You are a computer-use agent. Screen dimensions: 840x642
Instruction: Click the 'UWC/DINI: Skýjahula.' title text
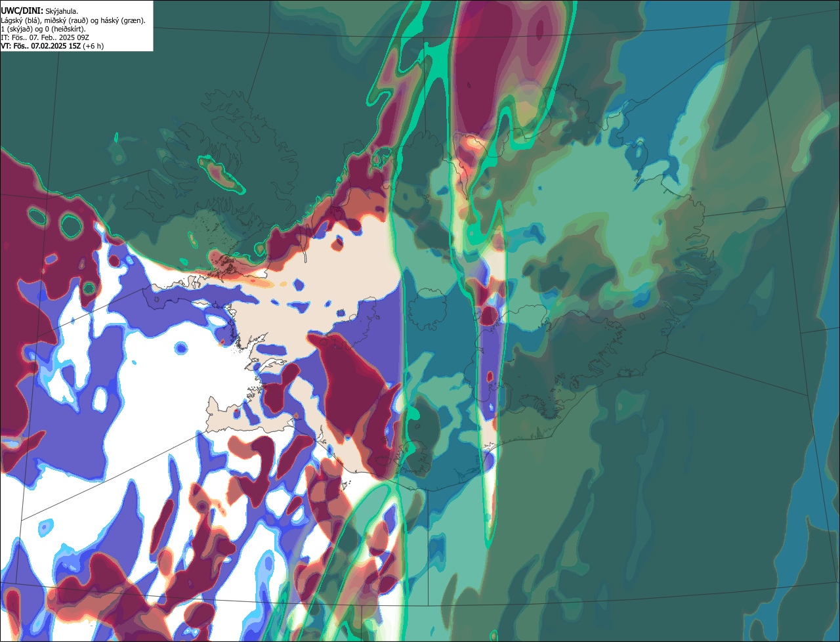tap(39, 11)
